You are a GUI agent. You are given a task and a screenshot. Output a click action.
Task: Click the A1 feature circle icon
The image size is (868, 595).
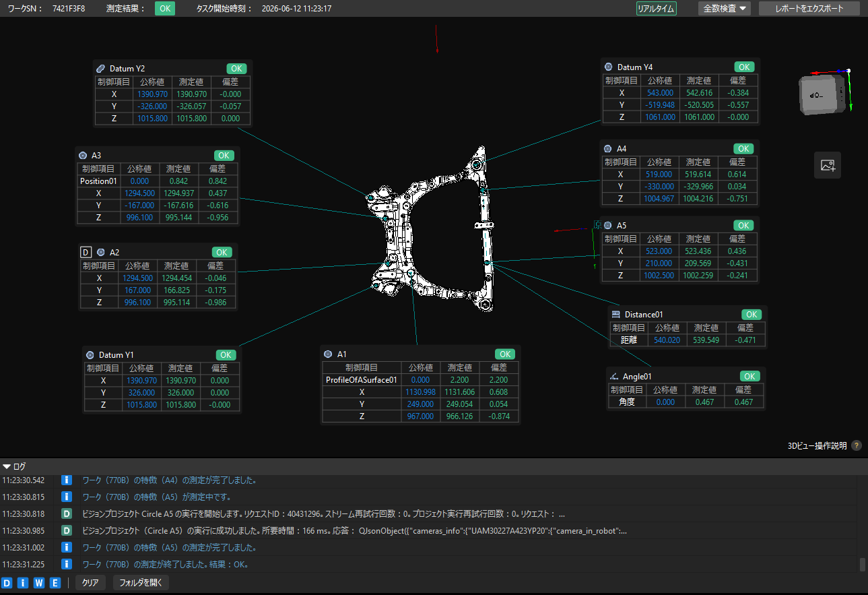click(328, 354)
